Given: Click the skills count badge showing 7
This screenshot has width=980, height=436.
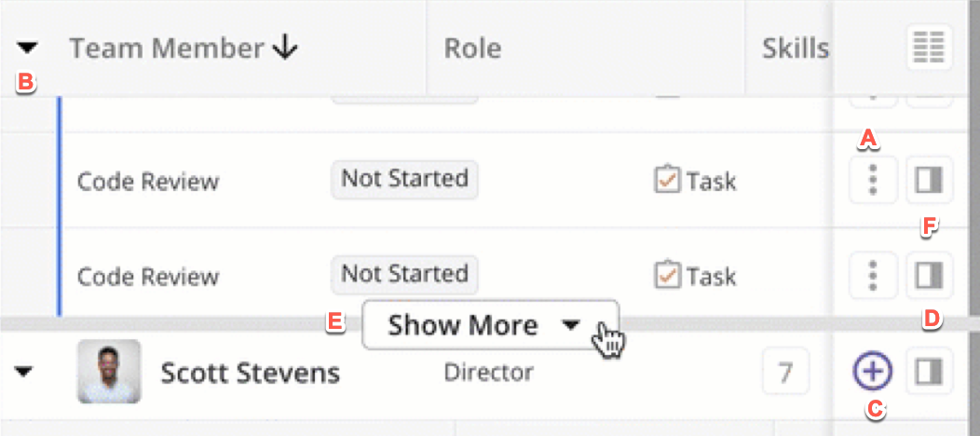Looking at the screenshot, I should pyautogui.click(x=785, y=374).
